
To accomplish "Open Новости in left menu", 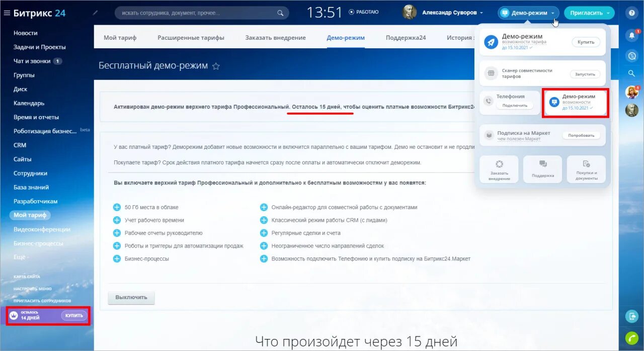I will [26, 33].
